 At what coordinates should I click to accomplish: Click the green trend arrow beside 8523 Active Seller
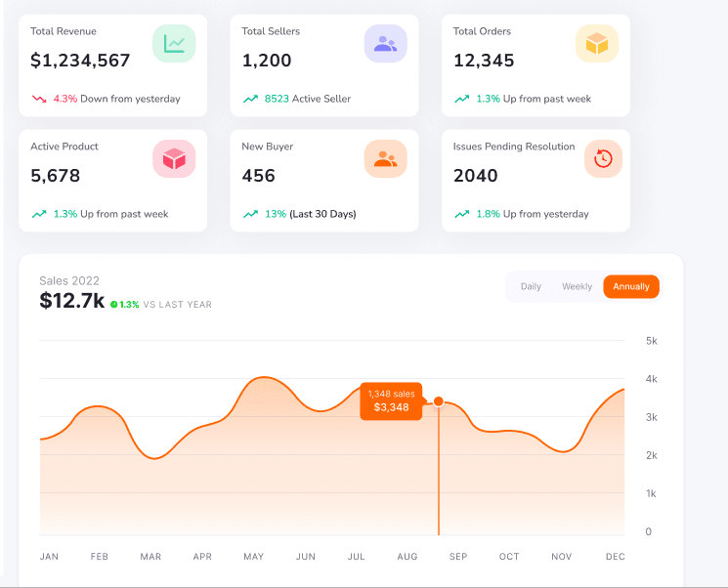[x=251, y=99]
